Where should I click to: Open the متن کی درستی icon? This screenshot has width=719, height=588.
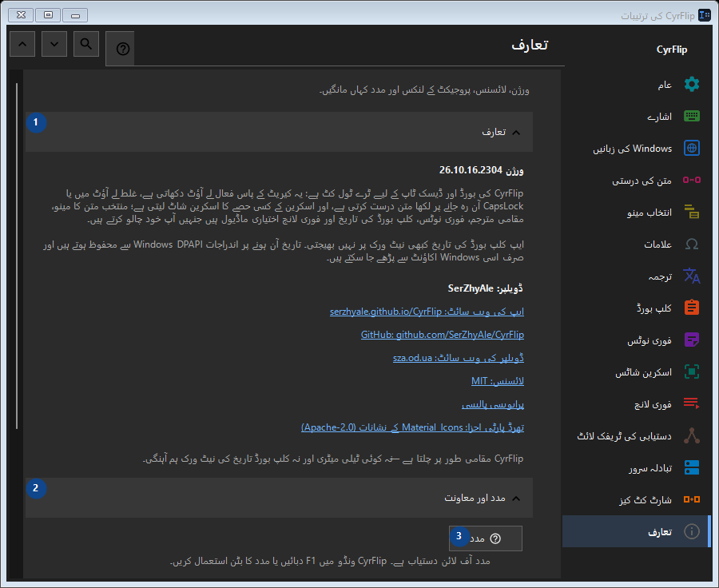tap(692, 180)
